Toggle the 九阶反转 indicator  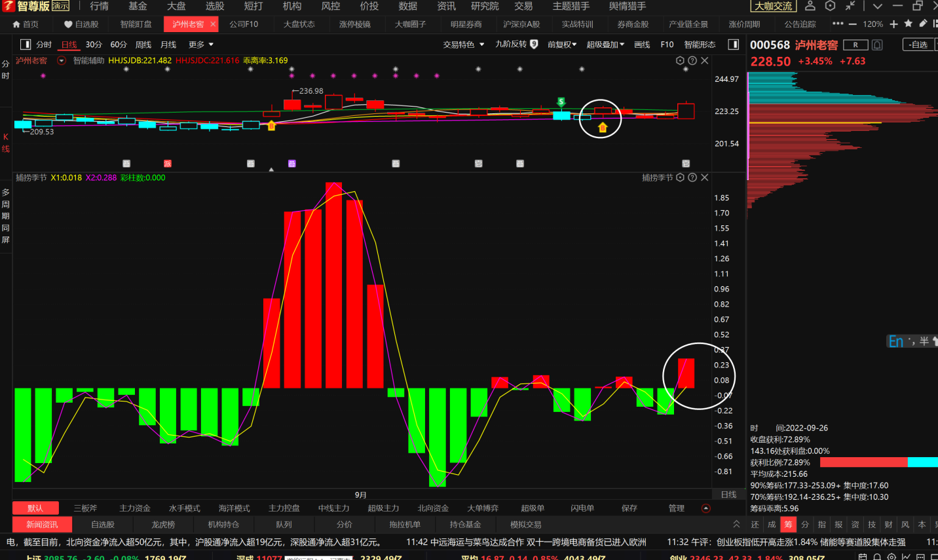516,45
